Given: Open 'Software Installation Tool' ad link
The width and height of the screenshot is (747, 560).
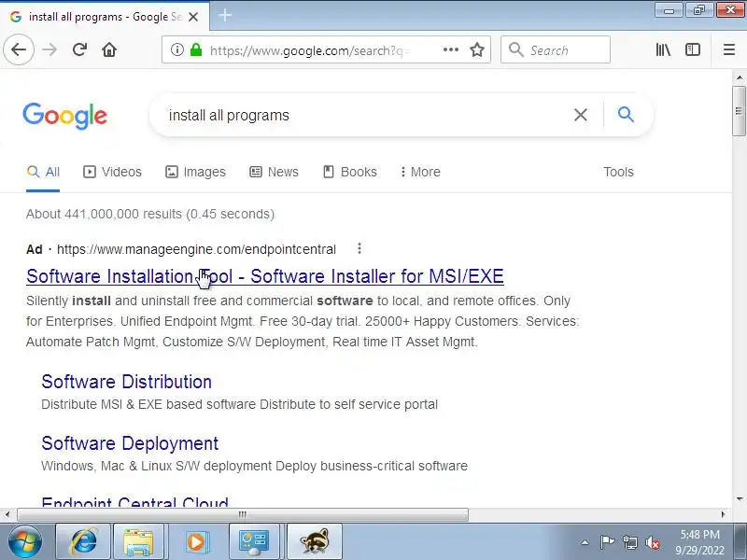Looking at the screenshot, I should pos(265,276).
